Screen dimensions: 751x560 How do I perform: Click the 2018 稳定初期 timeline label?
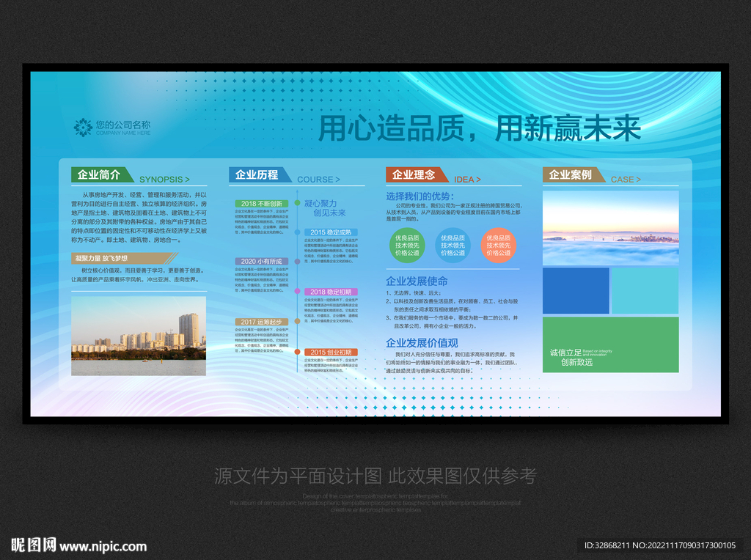click(331, 292)
